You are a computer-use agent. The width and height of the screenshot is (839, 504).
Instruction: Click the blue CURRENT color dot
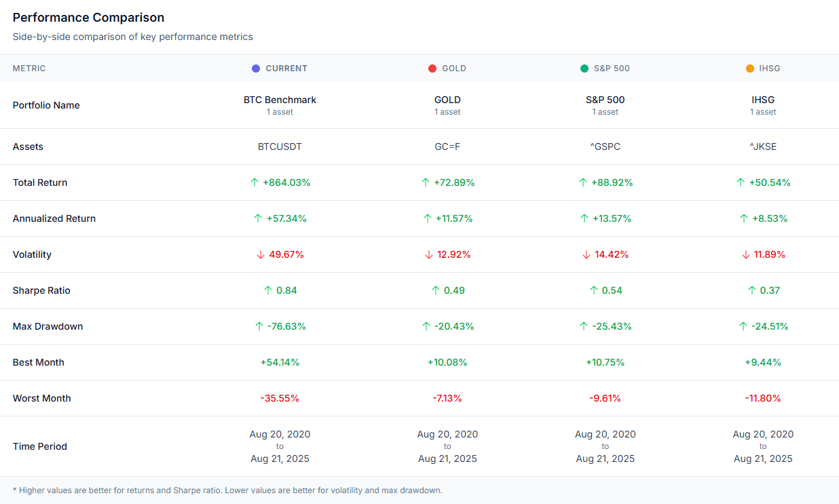click(256, 69)
